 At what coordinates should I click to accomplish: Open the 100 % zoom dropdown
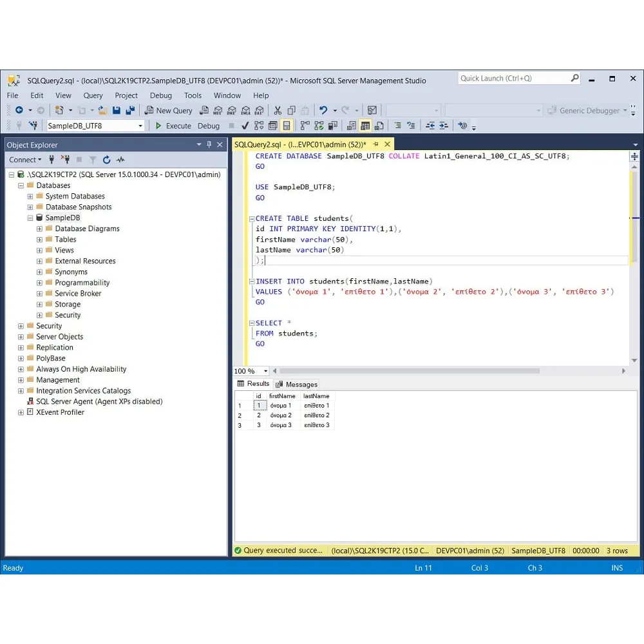tap(266, 371)
